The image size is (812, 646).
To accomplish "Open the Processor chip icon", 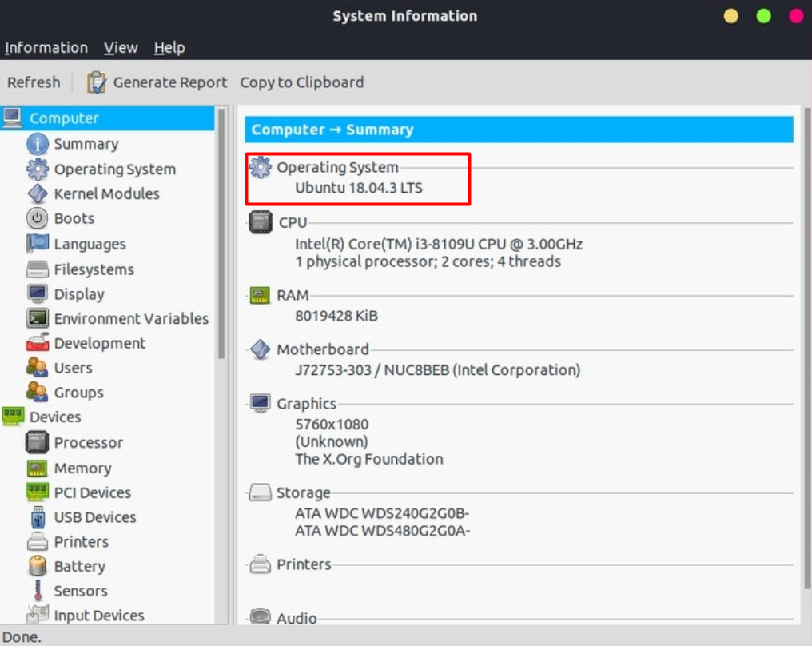I will pyautogui.click(x=38, y=442).
